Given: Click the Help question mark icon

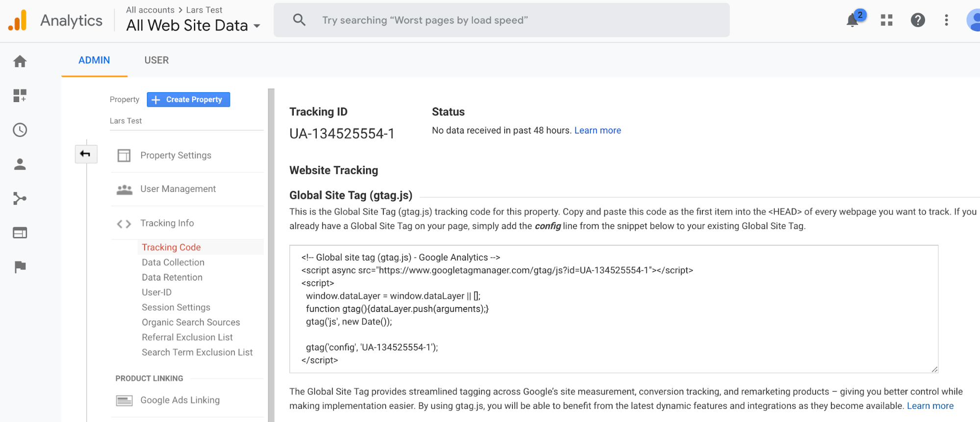Looking at the screenshot, I should [x=918, y=20].
